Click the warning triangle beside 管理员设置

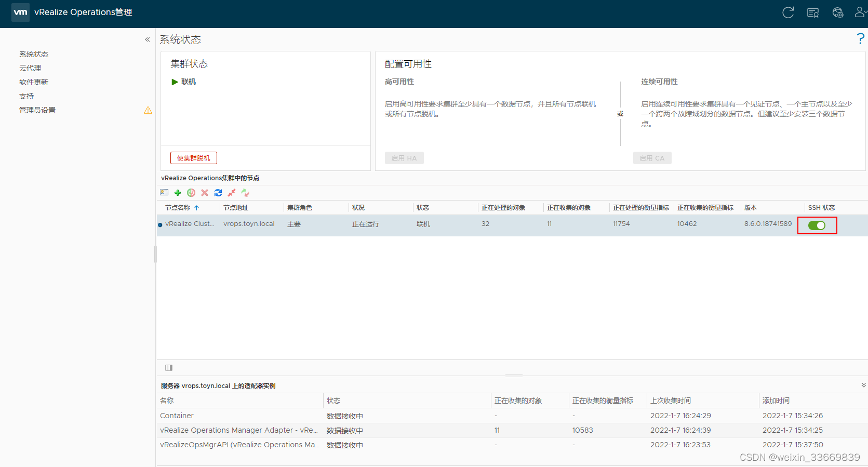tap(148, 110)
